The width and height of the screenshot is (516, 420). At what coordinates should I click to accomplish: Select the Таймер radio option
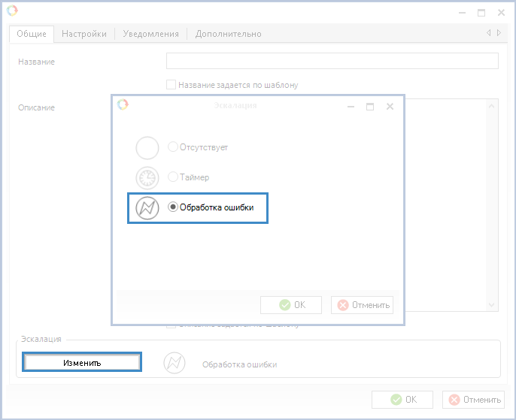(173, 177)
